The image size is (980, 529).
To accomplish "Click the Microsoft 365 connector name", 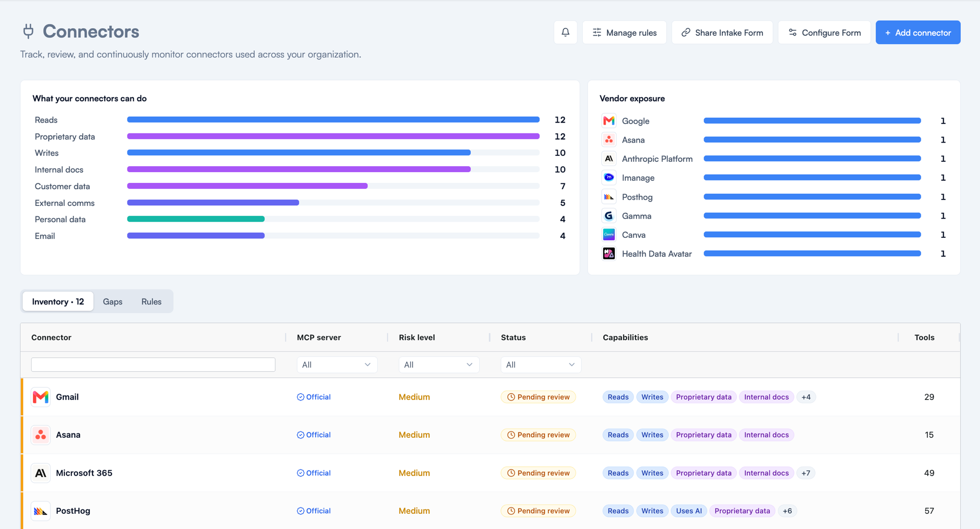I will (84, 473).
